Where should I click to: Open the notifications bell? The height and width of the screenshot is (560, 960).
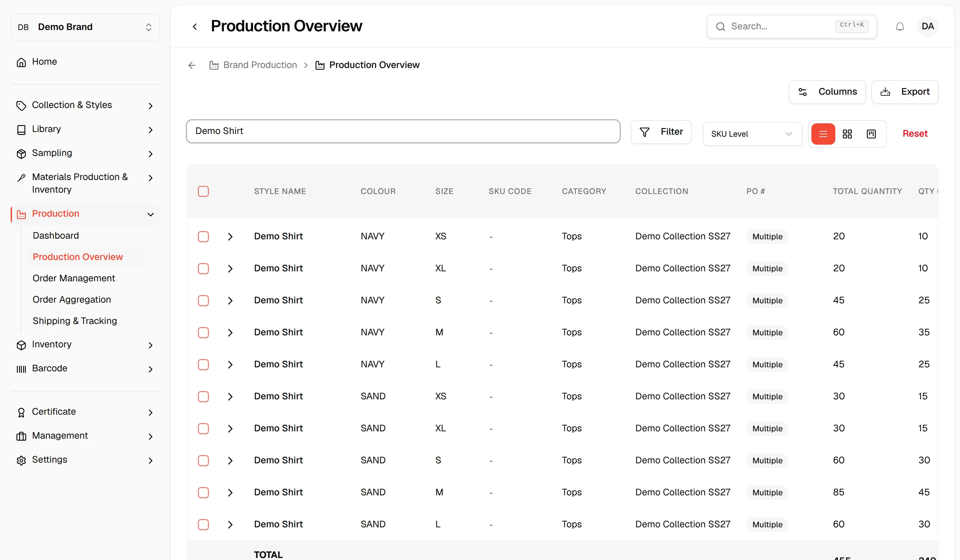pyautogui.click(x=899, y=27)
